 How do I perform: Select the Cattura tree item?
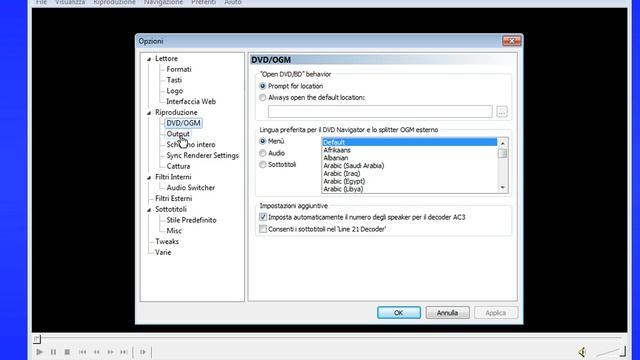178,166
